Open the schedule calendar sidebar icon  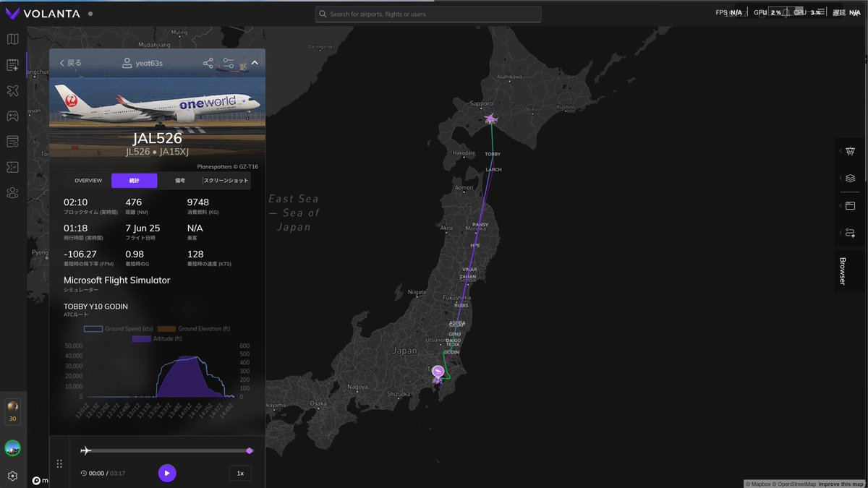click(12, 141)
